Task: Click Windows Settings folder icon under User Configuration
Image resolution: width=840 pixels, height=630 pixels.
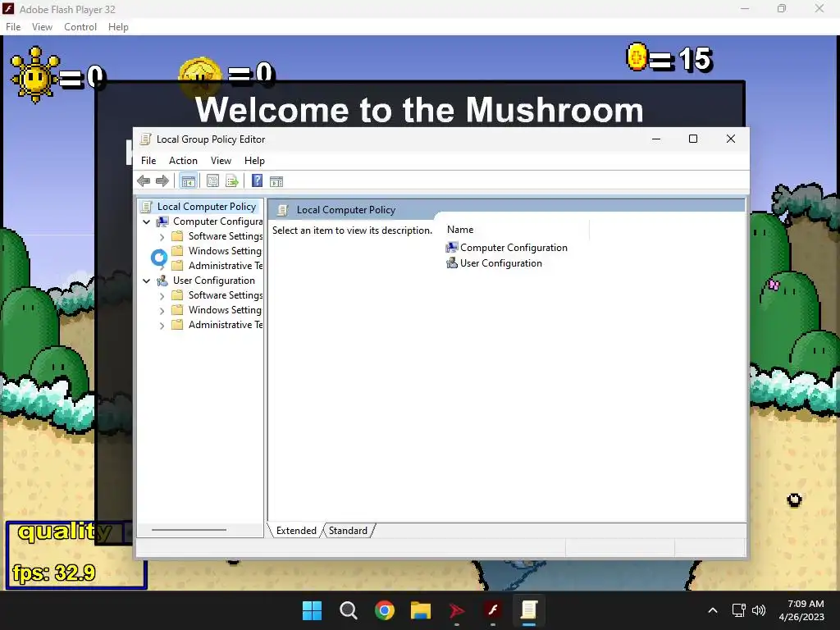Action: 177,309
